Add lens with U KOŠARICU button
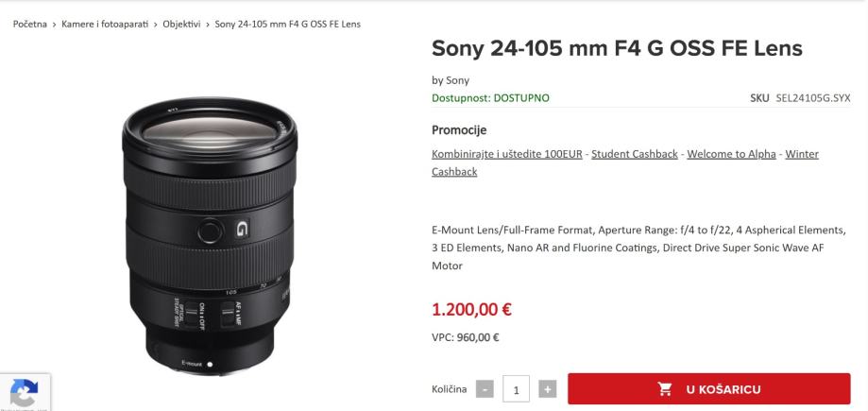 coord(708,389)
